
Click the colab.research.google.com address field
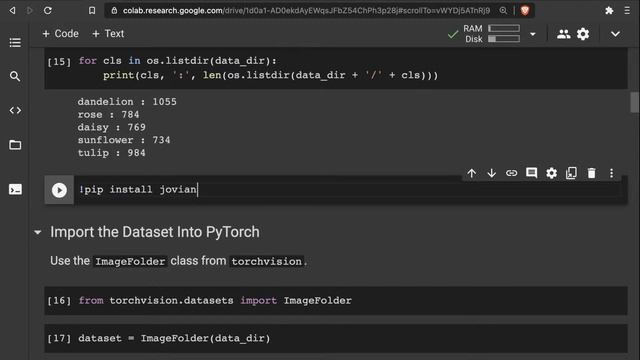point(306,11)
